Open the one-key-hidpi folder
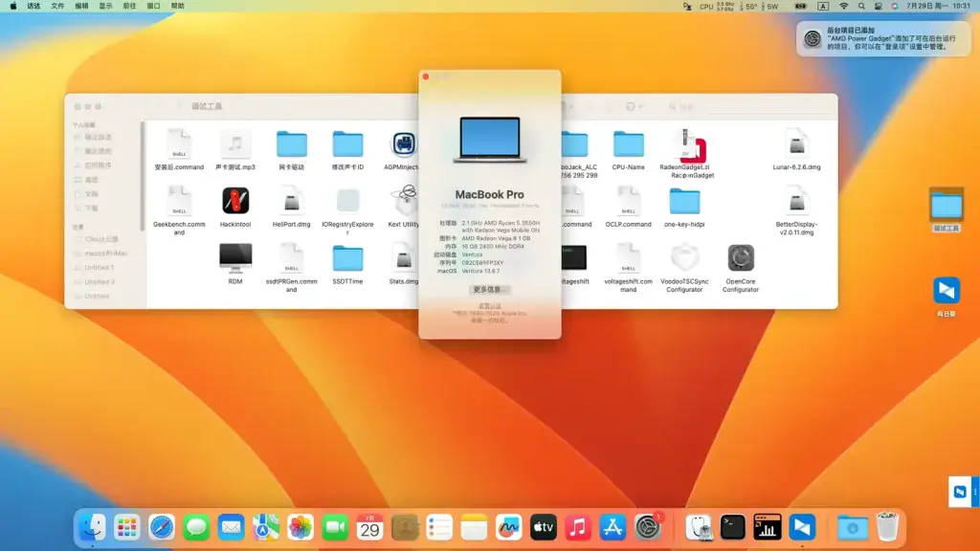This screenshot has height=551, width=980. point(684,201)
